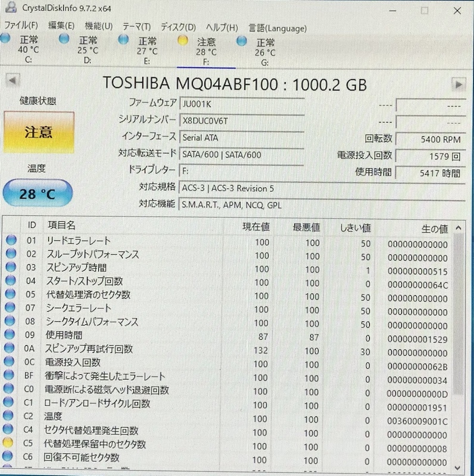The image size is (474, 476).
Task: Click the CrystalDiskInfo title bar icon
Action: tap(11, 7)
